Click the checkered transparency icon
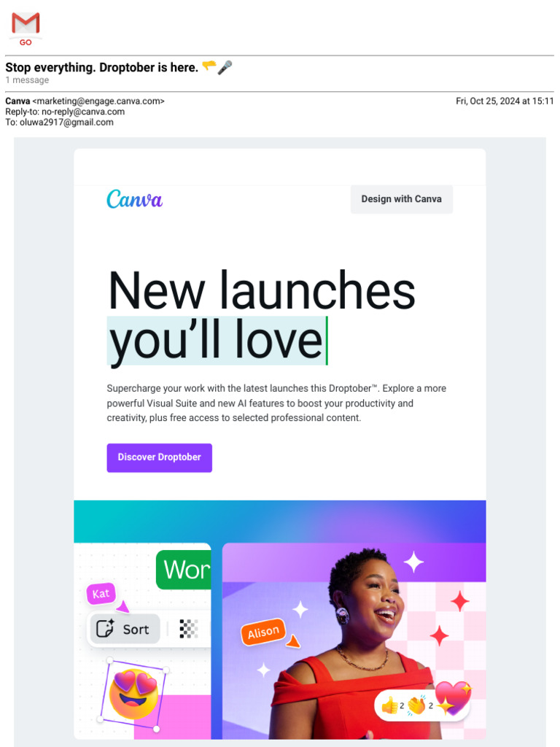 point(189,629)
